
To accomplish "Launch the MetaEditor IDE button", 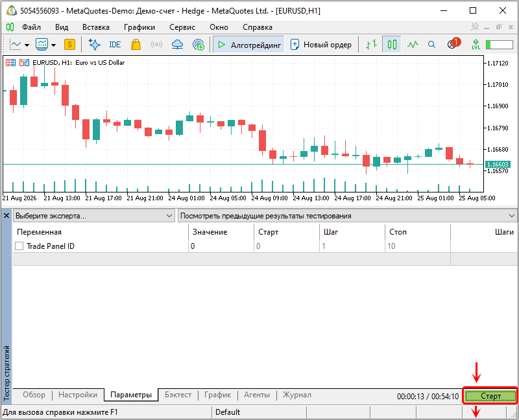I will 115,44.
